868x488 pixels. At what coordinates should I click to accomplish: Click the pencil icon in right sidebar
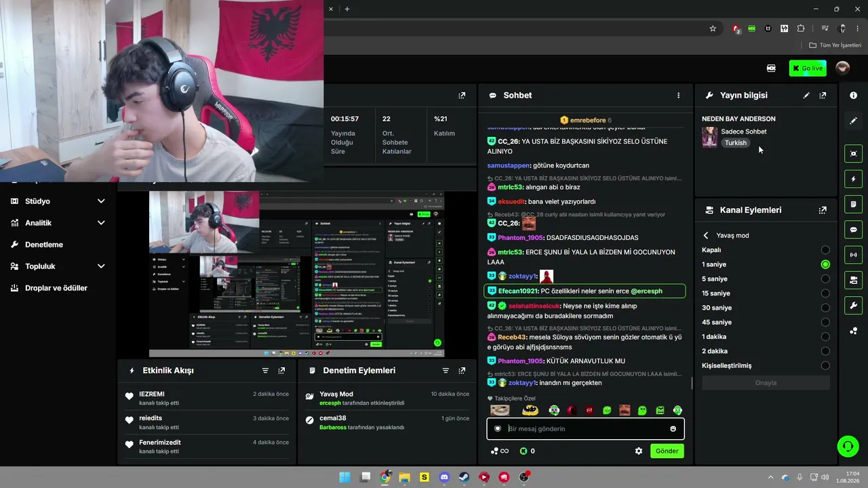(854, 121)
